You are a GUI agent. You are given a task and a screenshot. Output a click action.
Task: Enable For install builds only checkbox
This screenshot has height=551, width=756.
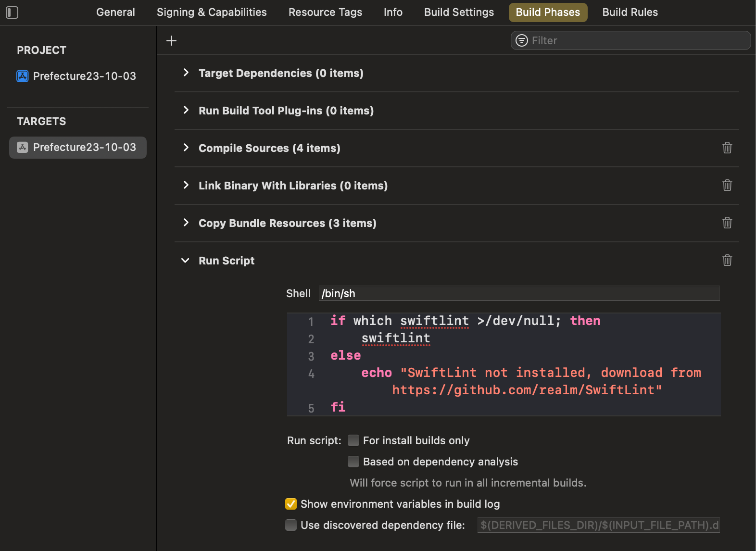coord(353,441)
